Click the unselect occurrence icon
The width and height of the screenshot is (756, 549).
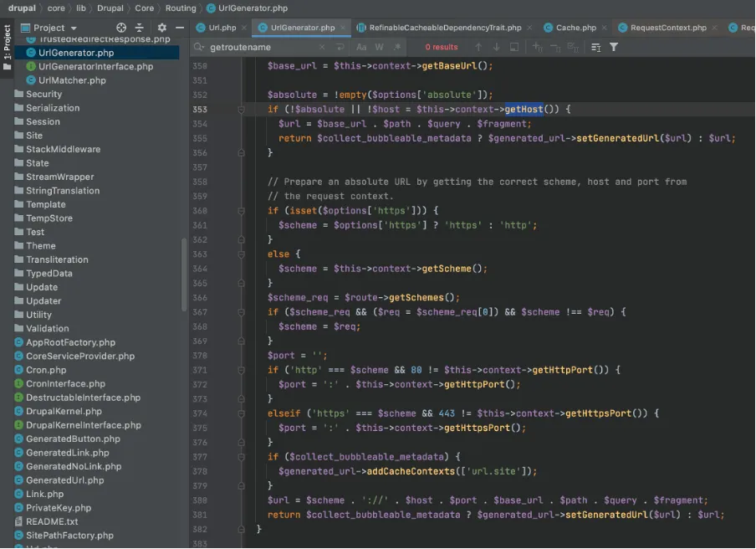point(555,47)
